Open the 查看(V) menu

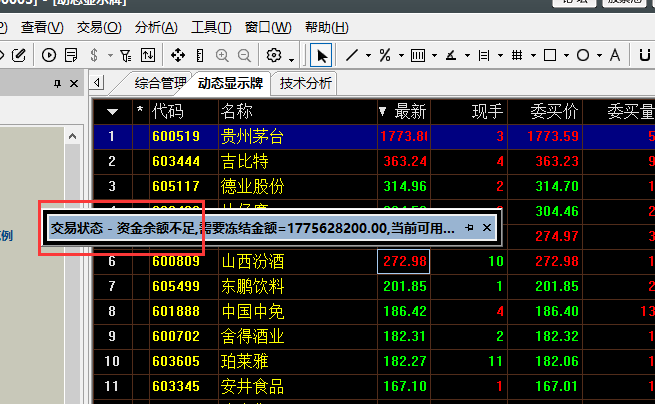point(42,28)
